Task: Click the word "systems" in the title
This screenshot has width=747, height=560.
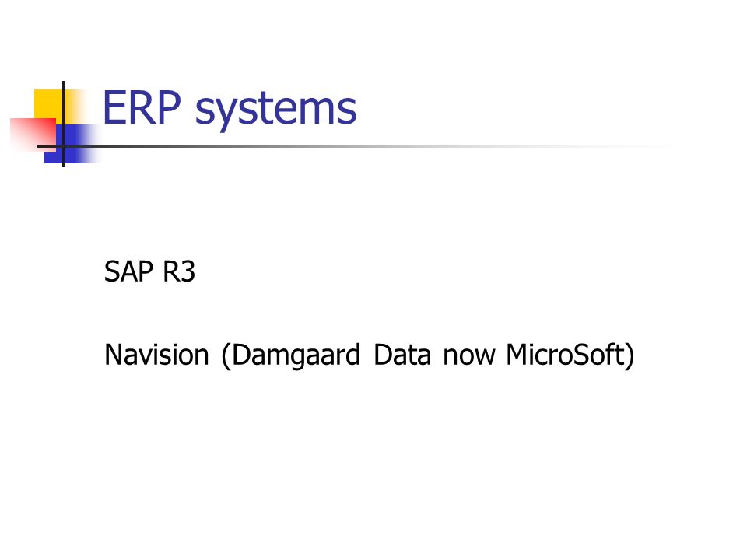Action: [x=275, y=112]
